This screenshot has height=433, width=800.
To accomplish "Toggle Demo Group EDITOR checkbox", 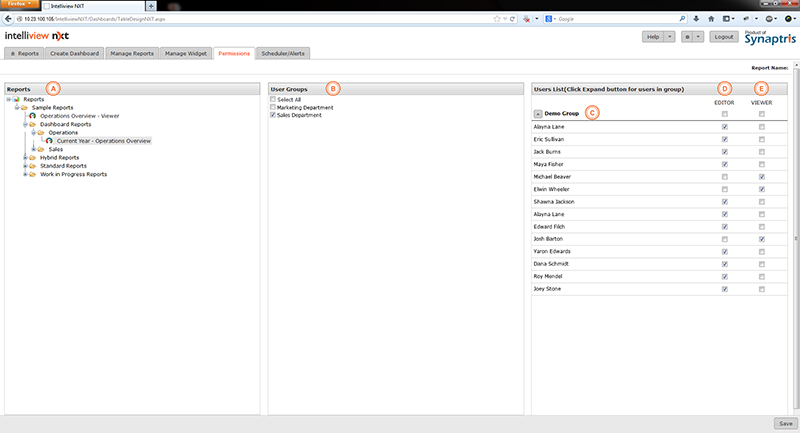I will pos(724,114).
